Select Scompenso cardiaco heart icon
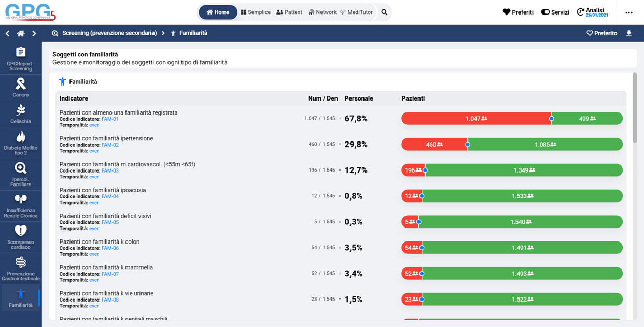 [x=21, y=231]
